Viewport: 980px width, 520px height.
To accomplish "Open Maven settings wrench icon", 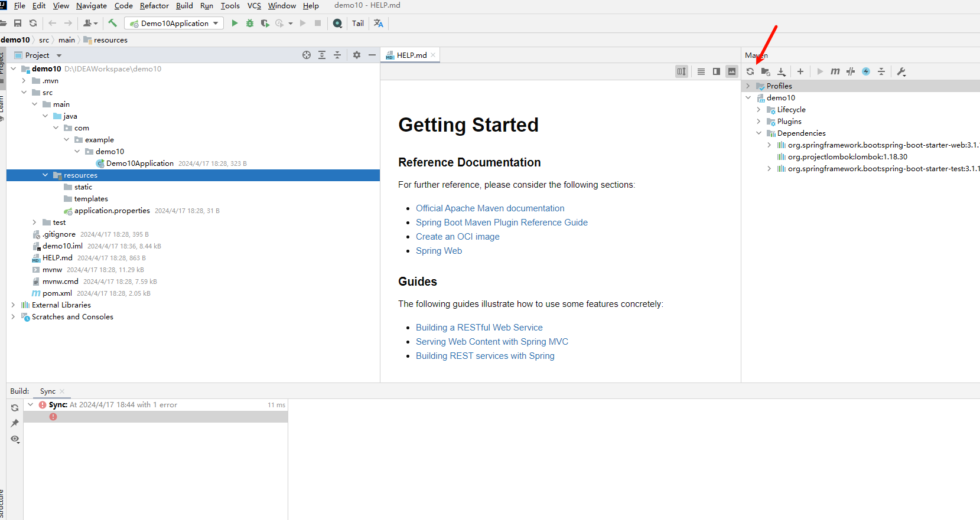I will pyautogui.click(x=901, y=71).
